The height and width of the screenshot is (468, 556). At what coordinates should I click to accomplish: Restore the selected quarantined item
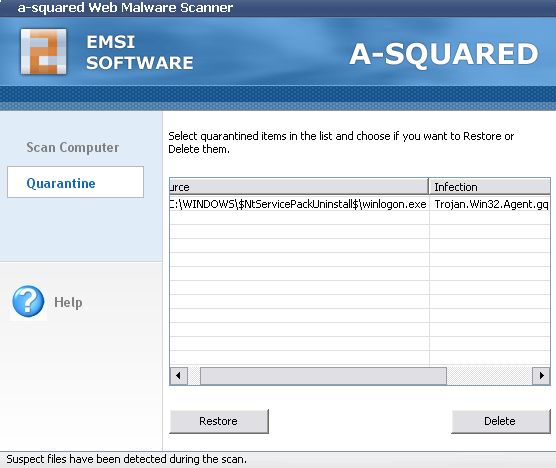coord(219,421)
